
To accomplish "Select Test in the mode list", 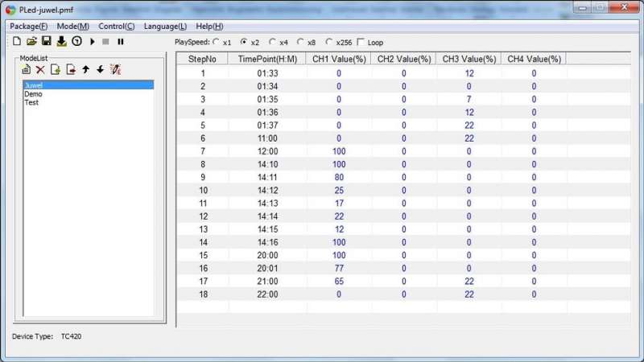I will click(x=31, y=103).
